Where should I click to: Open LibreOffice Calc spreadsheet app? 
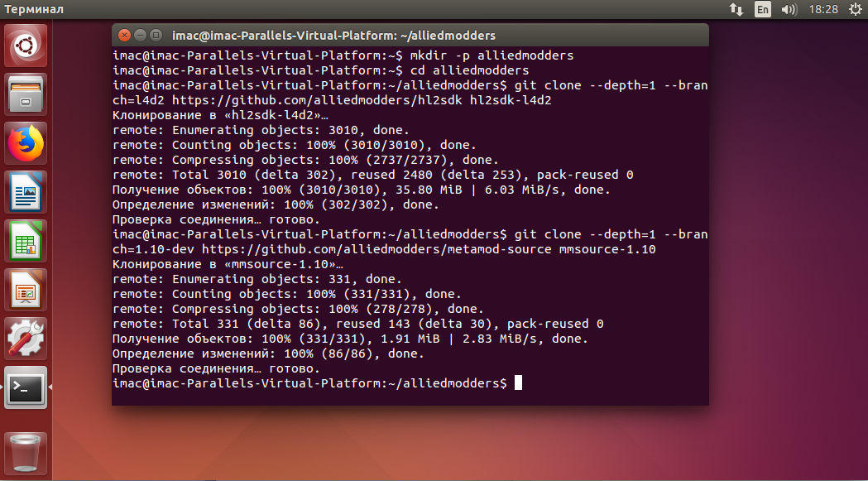pos(26,241)
